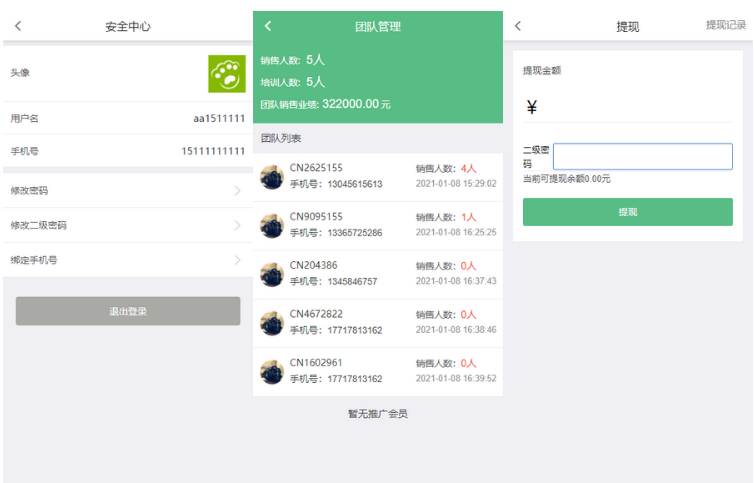The image size is (754, 483).
Task: Tap avatar of member CN4672822
Action: 272,323
